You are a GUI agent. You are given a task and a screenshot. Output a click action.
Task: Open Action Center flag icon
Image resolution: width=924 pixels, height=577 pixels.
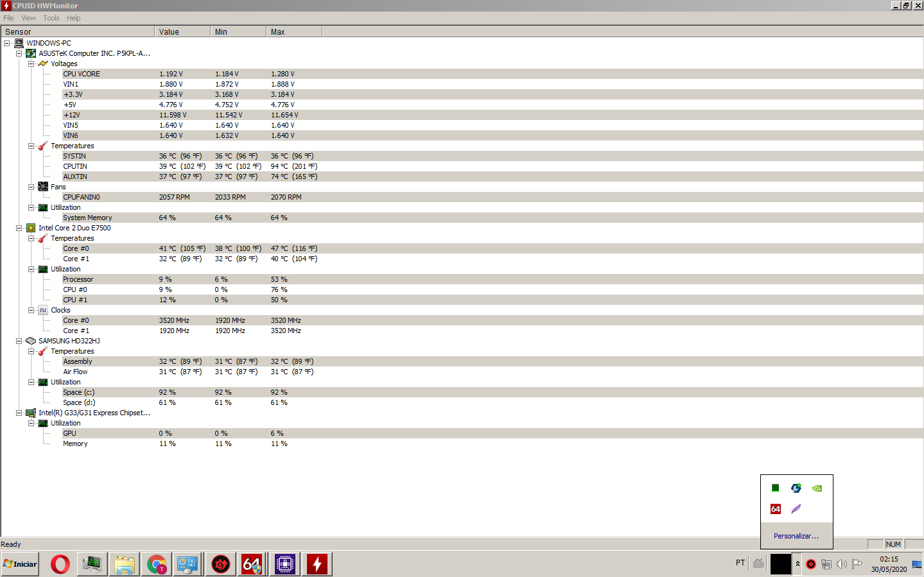(x=857, y=564)
